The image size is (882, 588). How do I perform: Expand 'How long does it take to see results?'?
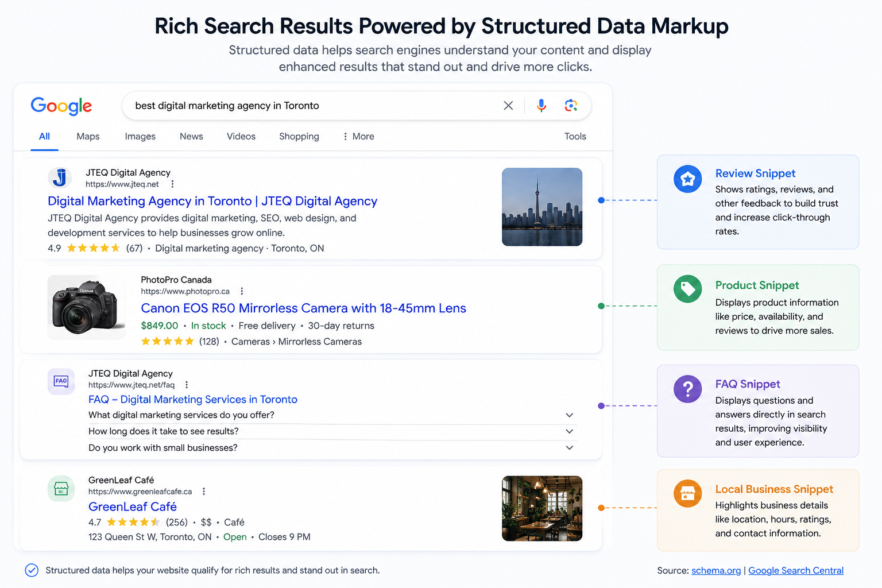[x=331, y=431]
